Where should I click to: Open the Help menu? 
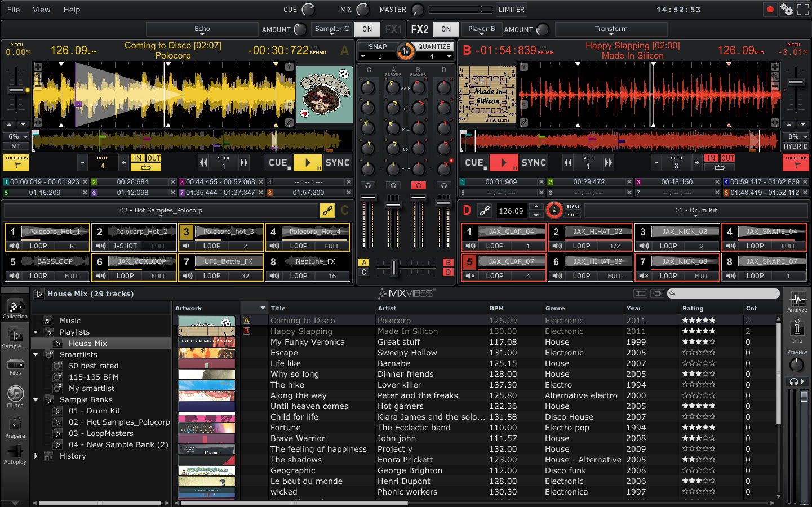pyautogui.click(x=71, y=10)
